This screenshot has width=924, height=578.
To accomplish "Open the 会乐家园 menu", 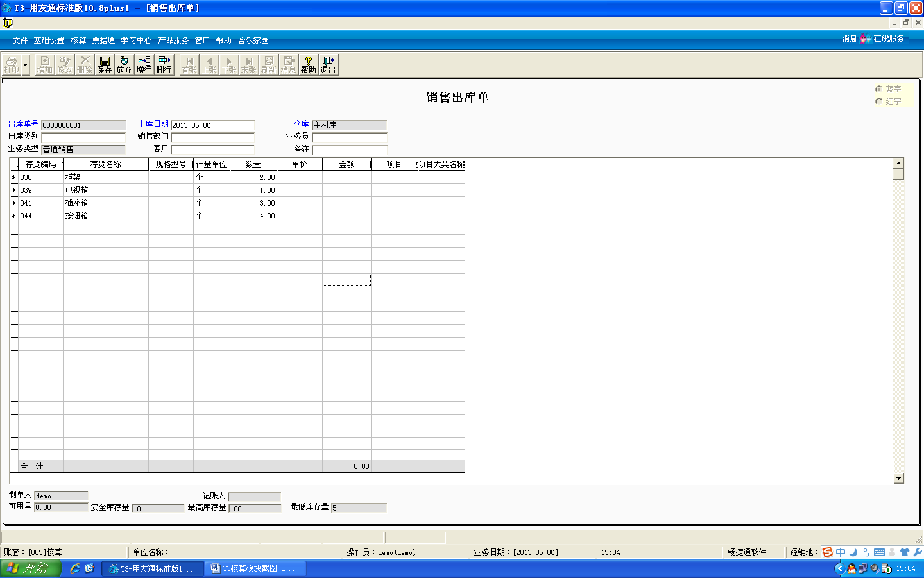I will 253,40.
